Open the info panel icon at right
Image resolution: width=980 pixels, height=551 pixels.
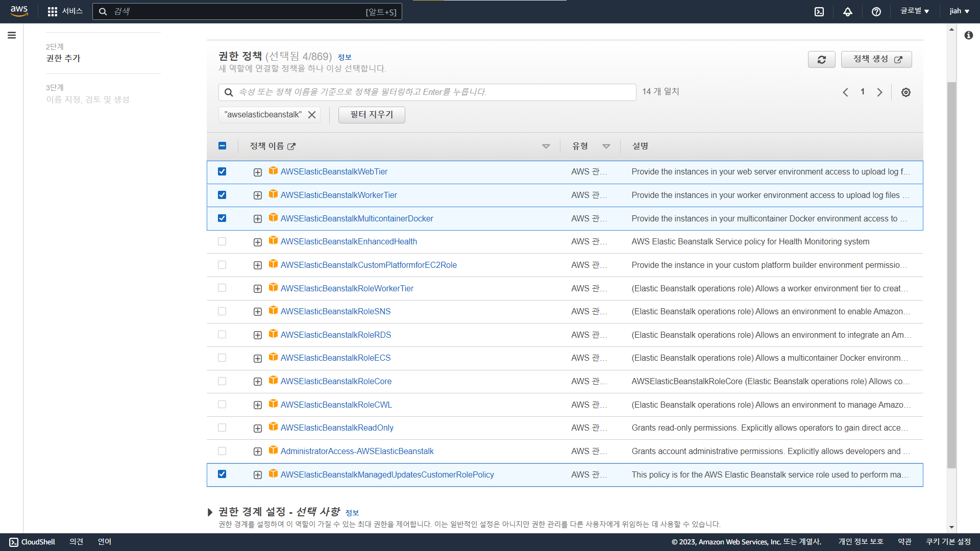pos(969,35)
